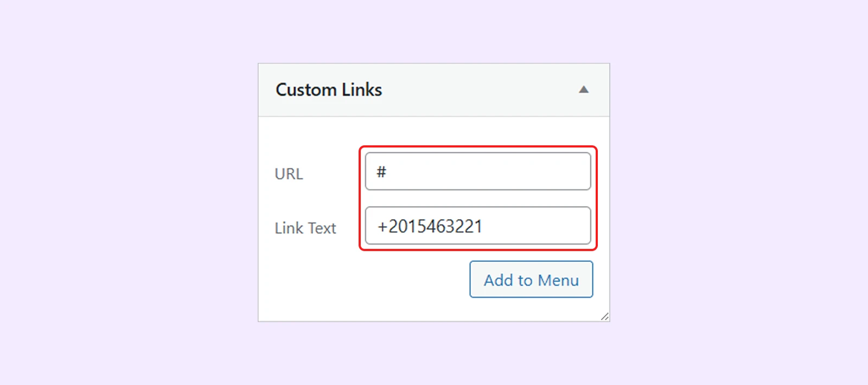Click the Custom Links panel title
This screenshot has width=868, height=385.
click(x=329, y=90)
